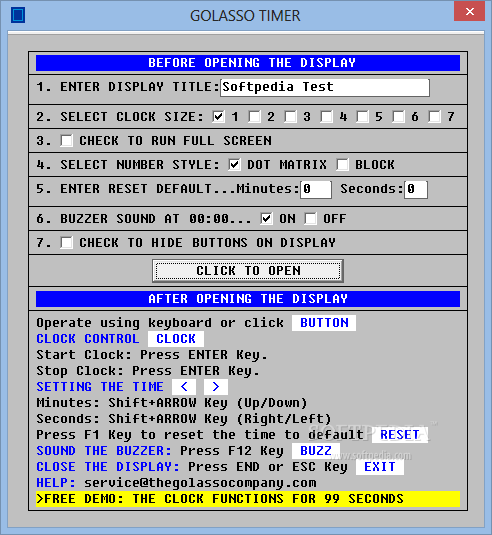Check buzzer sound OFF checkbox
The width and height of the screenshot is (492, 535).
pyautogui.click(x=310, y=218)
